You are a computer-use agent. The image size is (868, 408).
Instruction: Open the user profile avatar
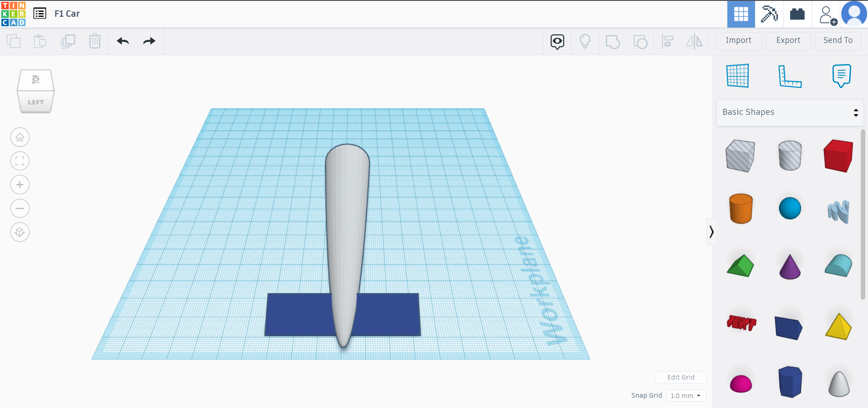[854, 14]
